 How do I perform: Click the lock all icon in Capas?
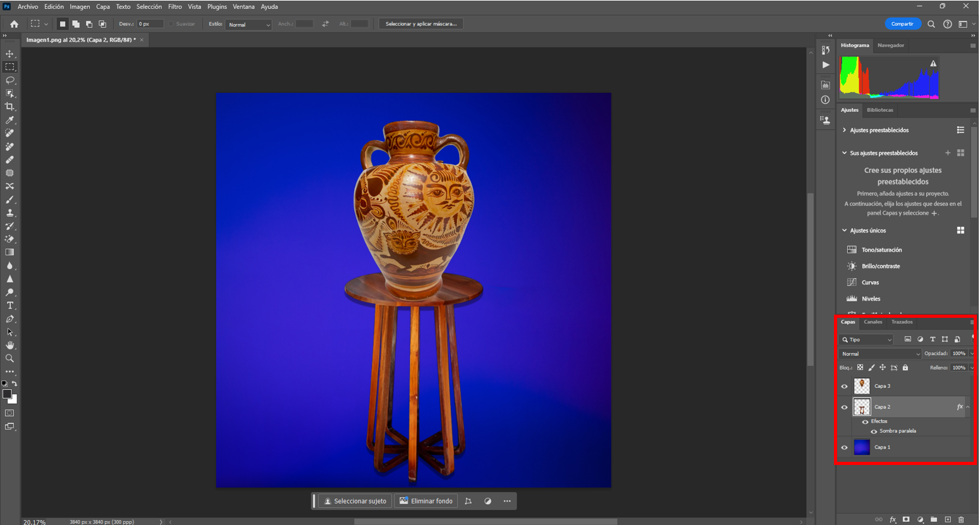[905, 367]
